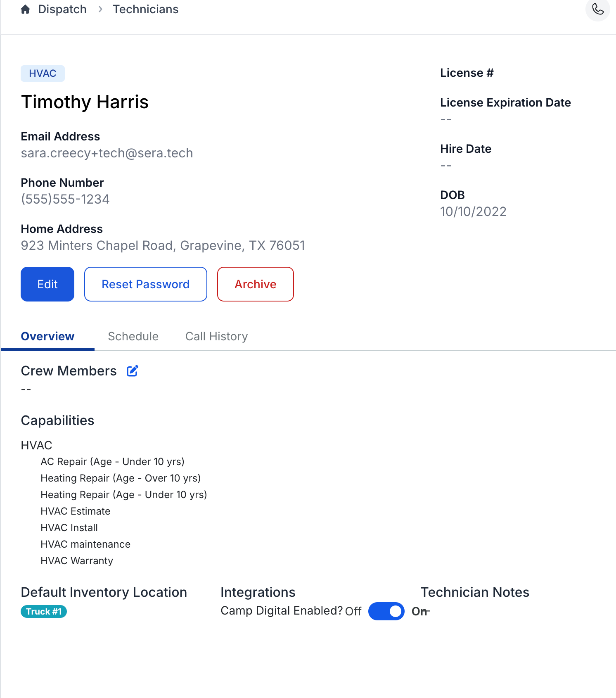Click the home icon in breadcrumb
Viewport: 616px width, 698px height.
[x=25, y=9]
